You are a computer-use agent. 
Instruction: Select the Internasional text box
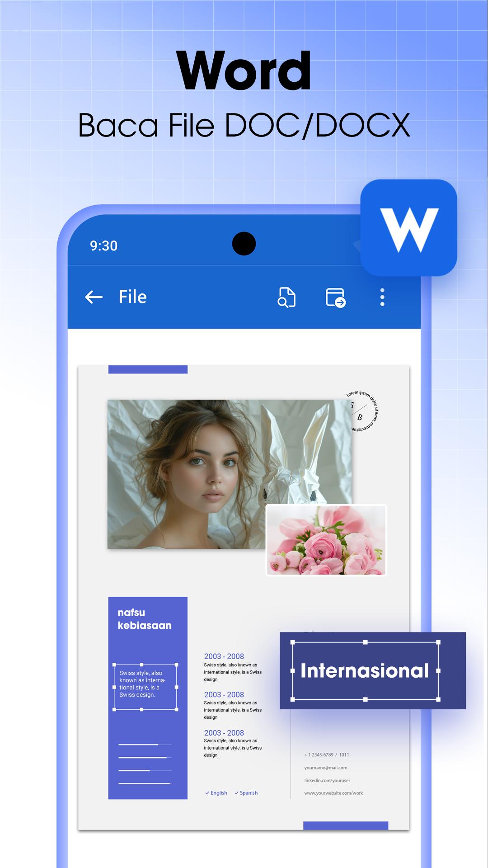(x=365, y=670)
